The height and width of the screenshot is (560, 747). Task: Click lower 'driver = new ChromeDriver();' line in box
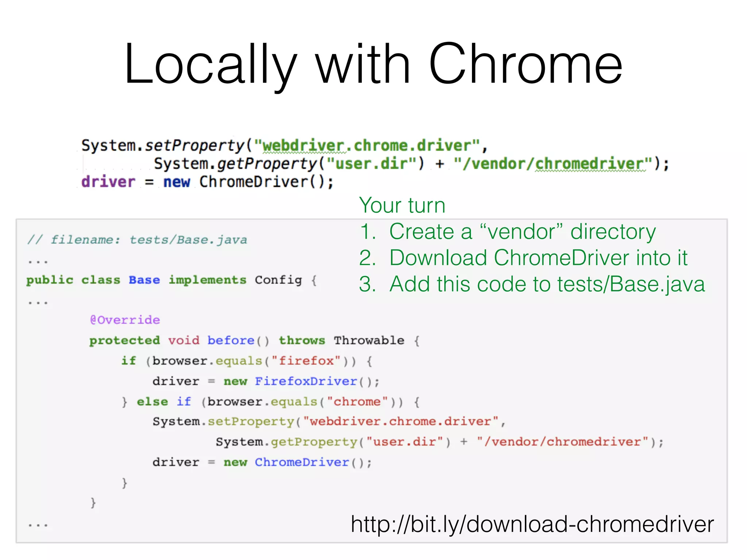(262, 462)
